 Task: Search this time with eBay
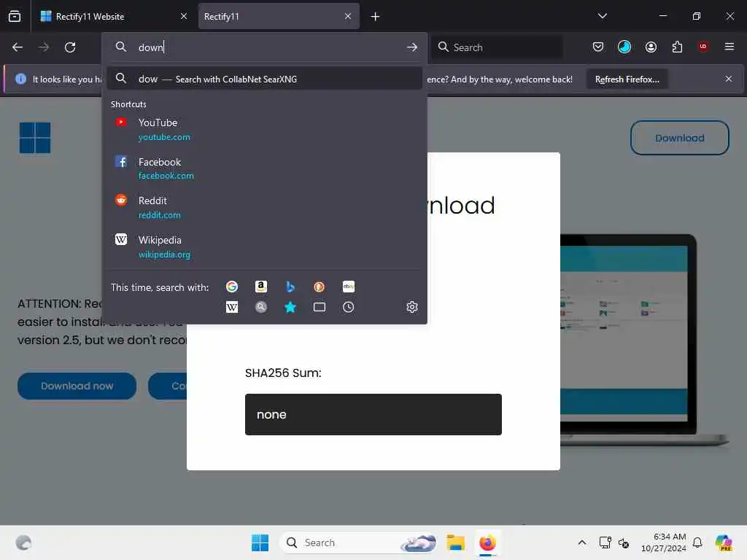pyautogui.click(x=348, y=287)
